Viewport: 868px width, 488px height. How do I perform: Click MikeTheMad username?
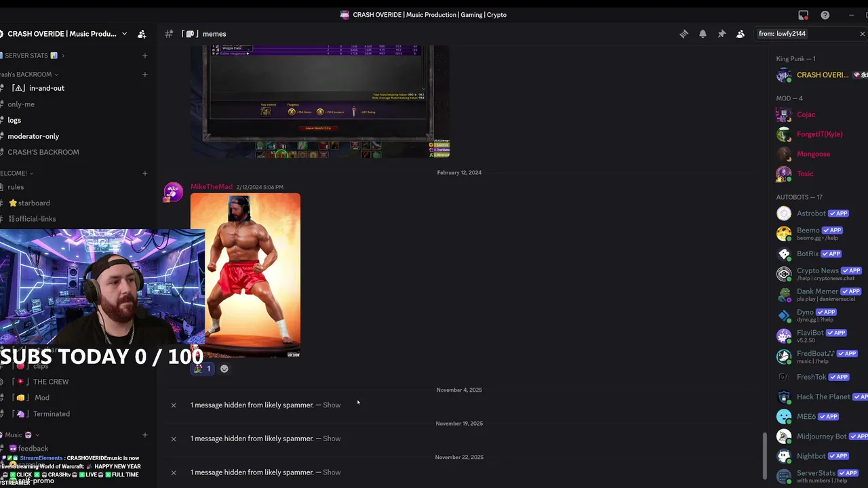pyautogui.click(x=212, y=187)
